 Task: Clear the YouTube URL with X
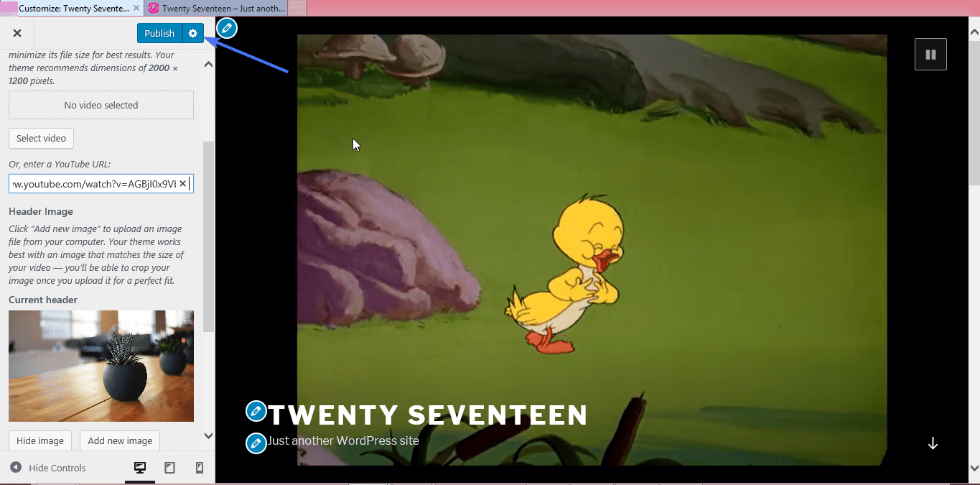coord(182,184)
